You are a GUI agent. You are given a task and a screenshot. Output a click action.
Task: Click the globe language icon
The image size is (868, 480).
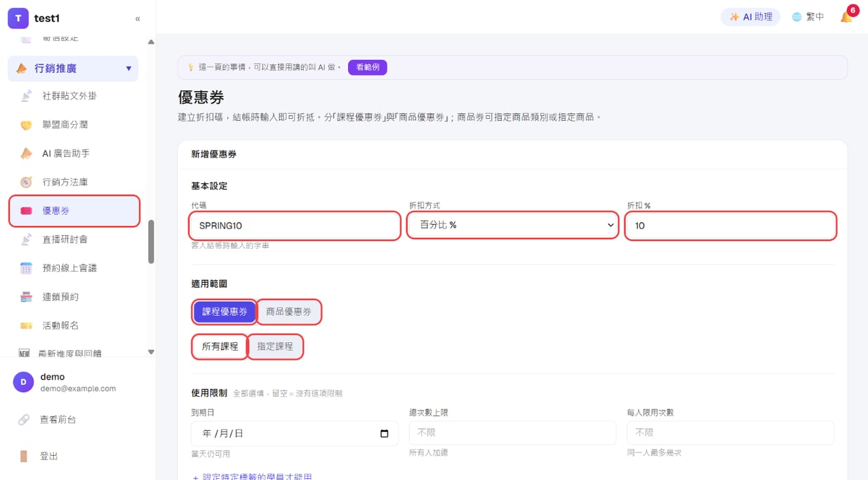pos(796,17)
